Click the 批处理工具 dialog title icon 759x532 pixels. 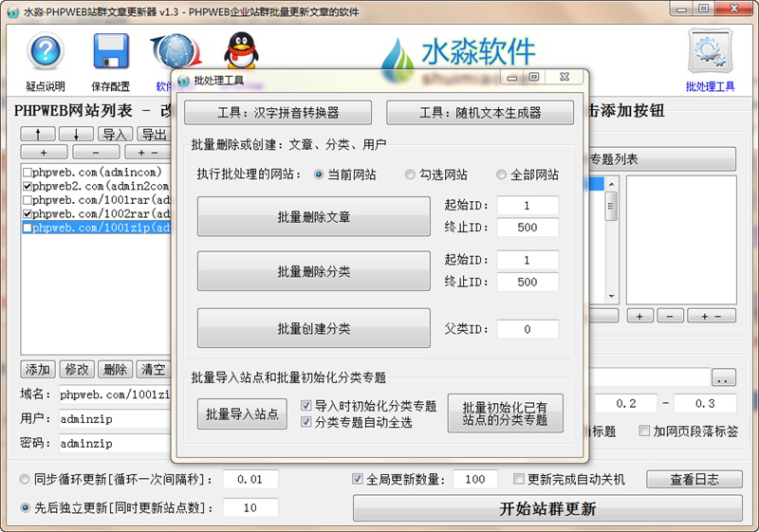coord(184,81)
